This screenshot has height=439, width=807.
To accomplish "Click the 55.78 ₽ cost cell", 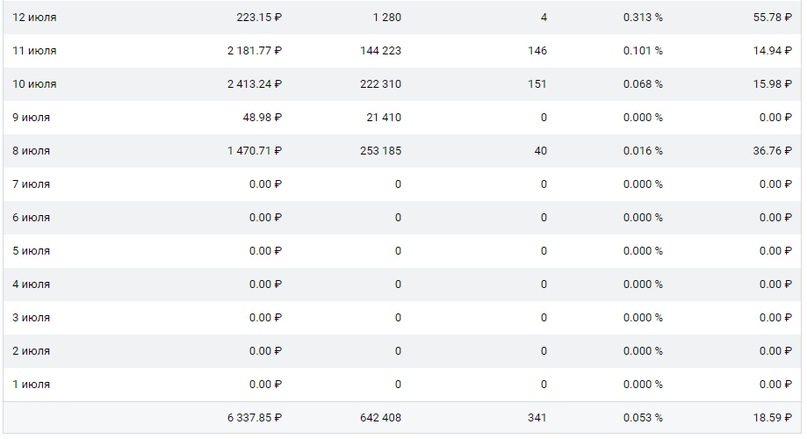I will click(772, 17).
